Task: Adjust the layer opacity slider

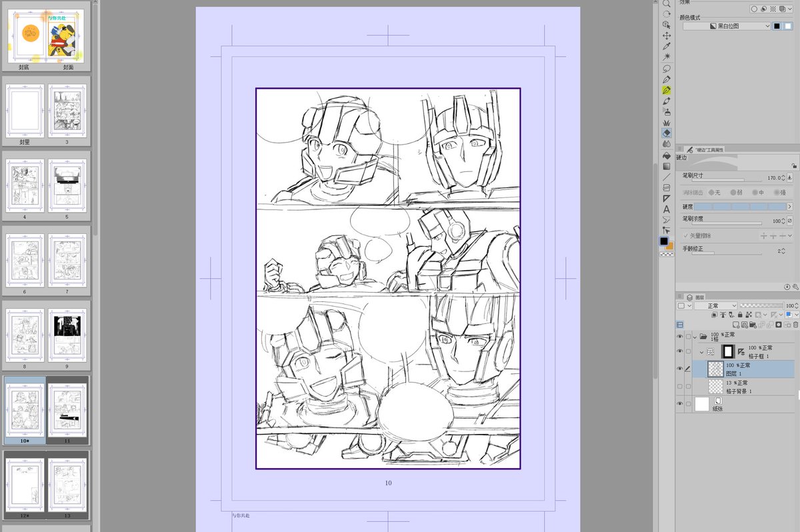Action: click(761, 305)
